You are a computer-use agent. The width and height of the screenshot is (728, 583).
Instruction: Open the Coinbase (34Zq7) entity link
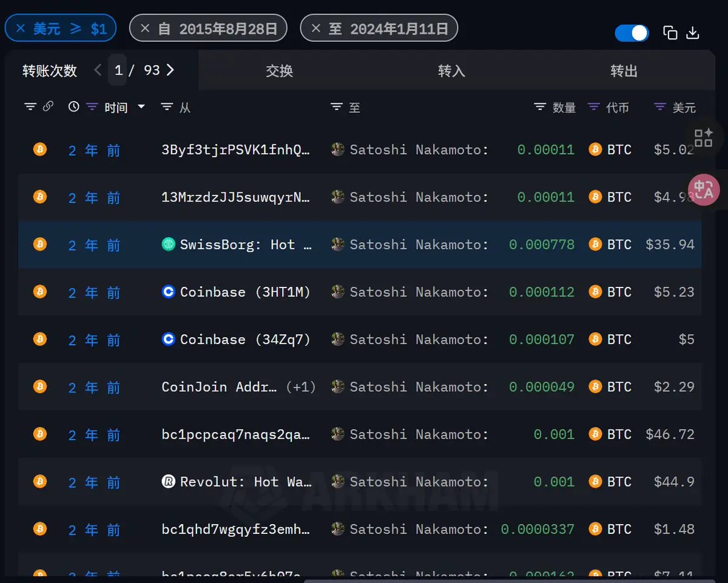click(245, 339)
